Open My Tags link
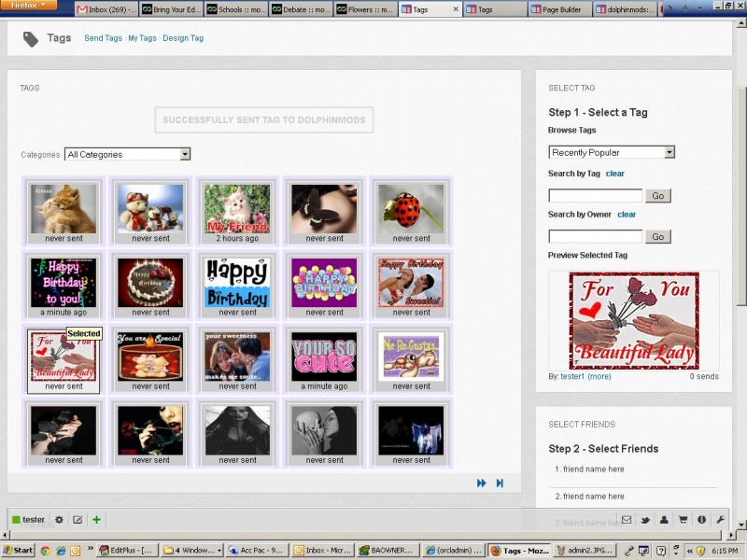Screen dimensions: 747x560 pyautogui.click(x=142, y=38)
